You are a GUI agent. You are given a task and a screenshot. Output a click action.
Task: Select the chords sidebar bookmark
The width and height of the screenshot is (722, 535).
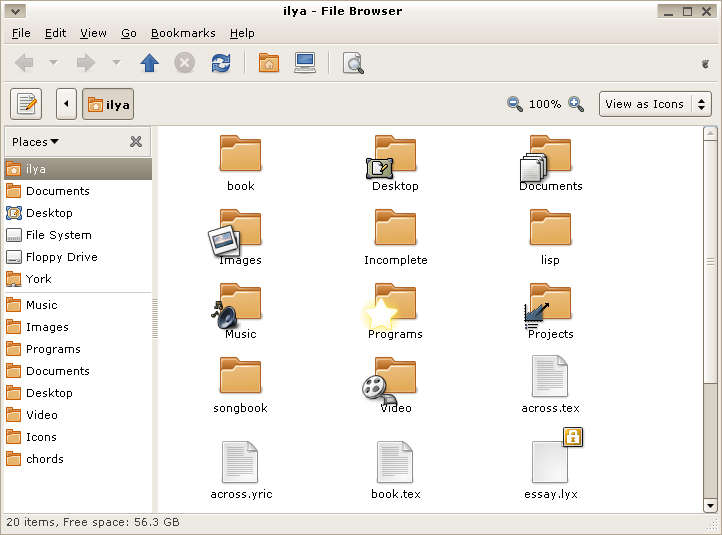[78, 459]
